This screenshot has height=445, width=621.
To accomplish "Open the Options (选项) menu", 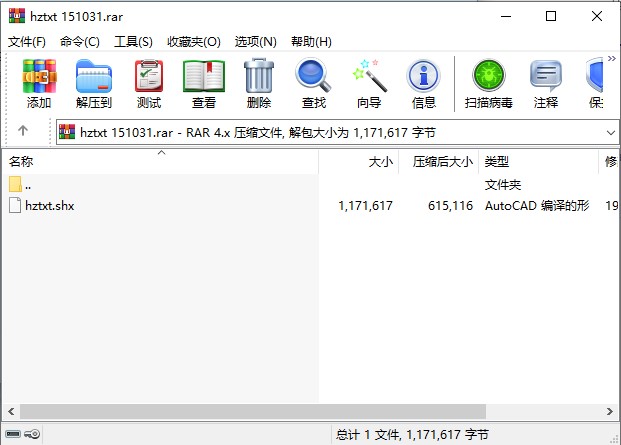I will 255,42.
